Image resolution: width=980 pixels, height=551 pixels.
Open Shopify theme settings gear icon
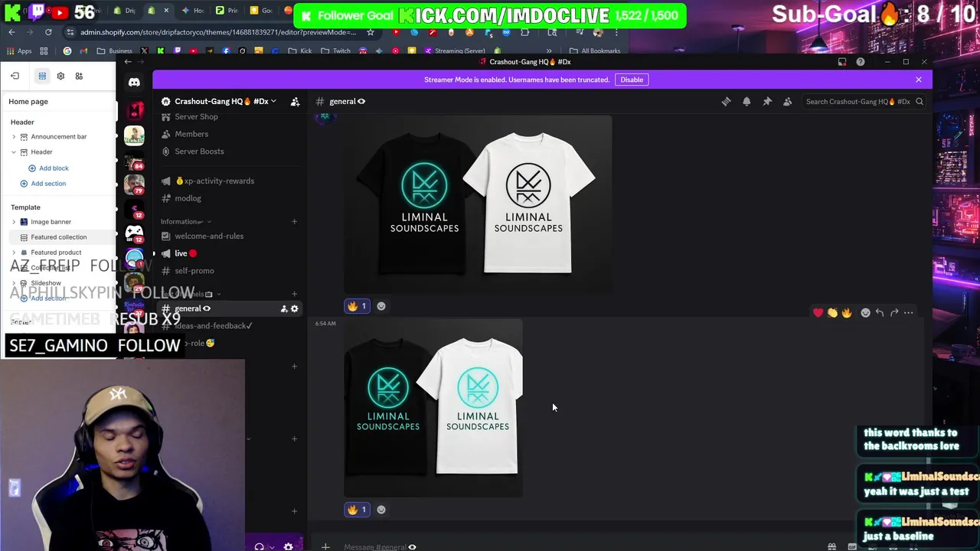click(x=60, y=76)
